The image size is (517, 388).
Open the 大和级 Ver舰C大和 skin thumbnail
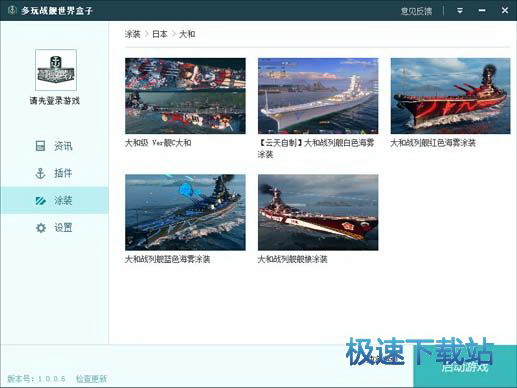[x=185, y=96]
